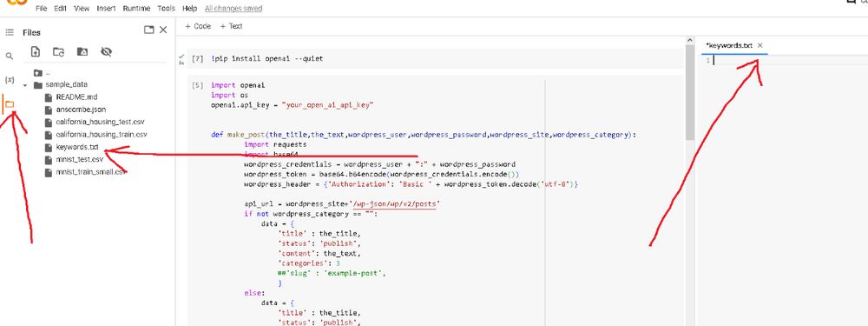868x326 pixels.
Task: Open the Insert menu
Action: tap(106, 9)
